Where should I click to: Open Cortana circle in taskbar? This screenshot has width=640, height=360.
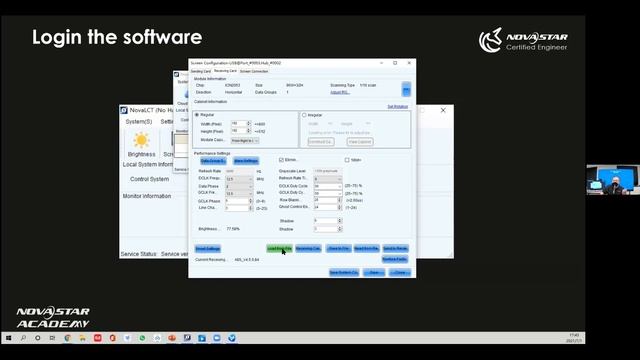(x=38, y=338)
